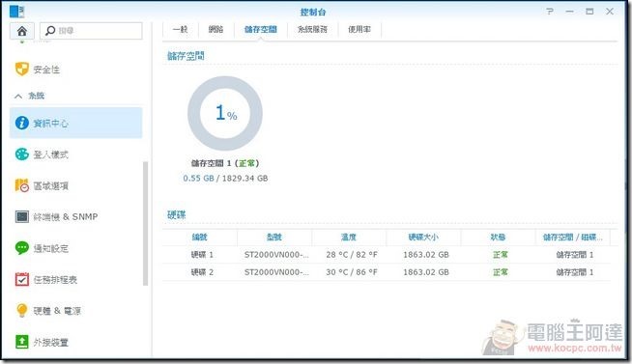This screenshot has width=632, height=364.
Task: Open 安全性 shield icon
Action: (x=22, y=69)
